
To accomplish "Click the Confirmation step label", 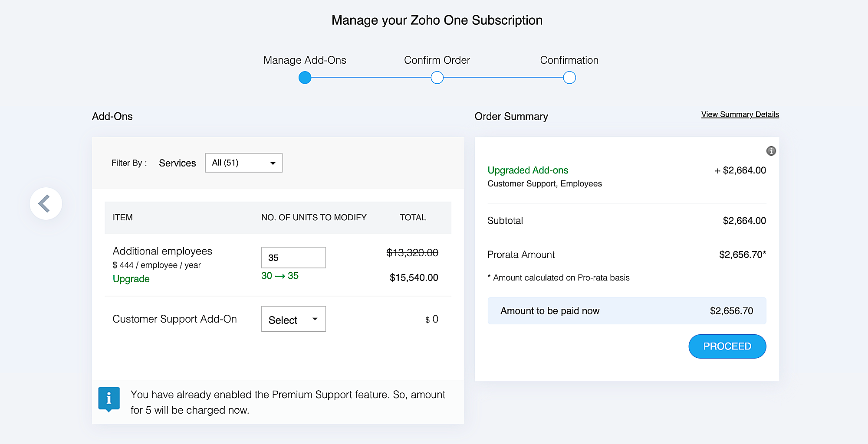I will point(569,60).
